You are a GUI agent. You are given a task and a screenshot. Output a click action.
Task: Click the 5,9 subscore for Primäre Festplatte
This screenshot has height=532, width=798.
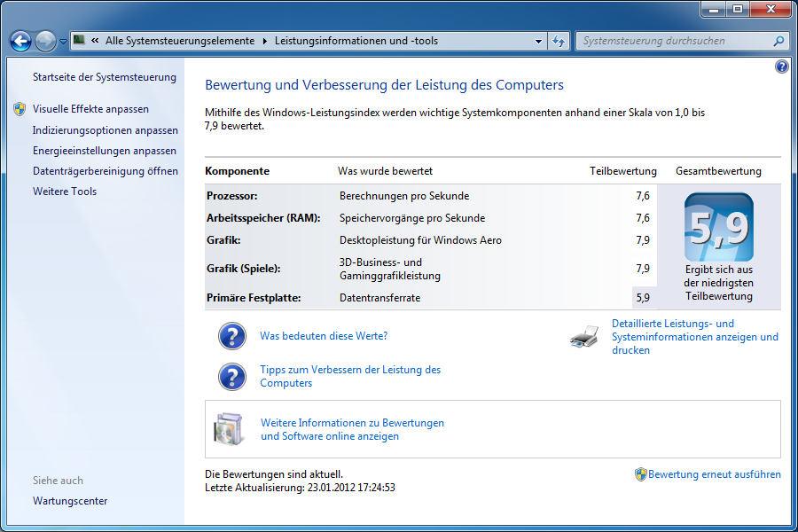click(643, 298)
